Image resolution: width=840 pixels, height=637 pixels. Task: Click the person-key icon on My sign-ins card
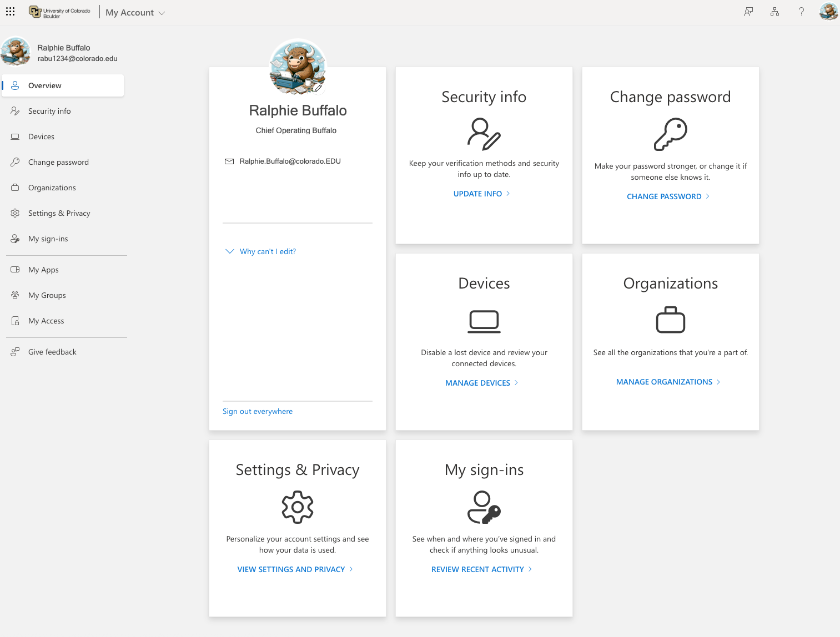click(484, 507)
